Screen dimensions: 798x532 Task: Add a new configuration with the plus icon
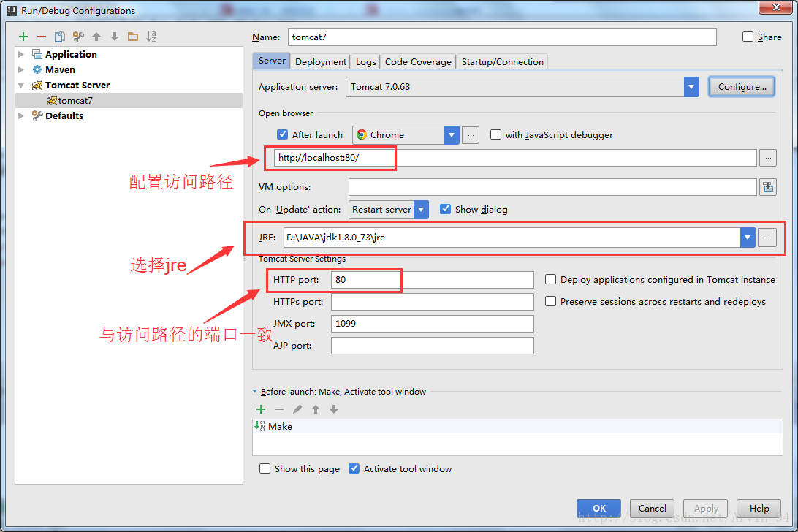tap(23, 37)
